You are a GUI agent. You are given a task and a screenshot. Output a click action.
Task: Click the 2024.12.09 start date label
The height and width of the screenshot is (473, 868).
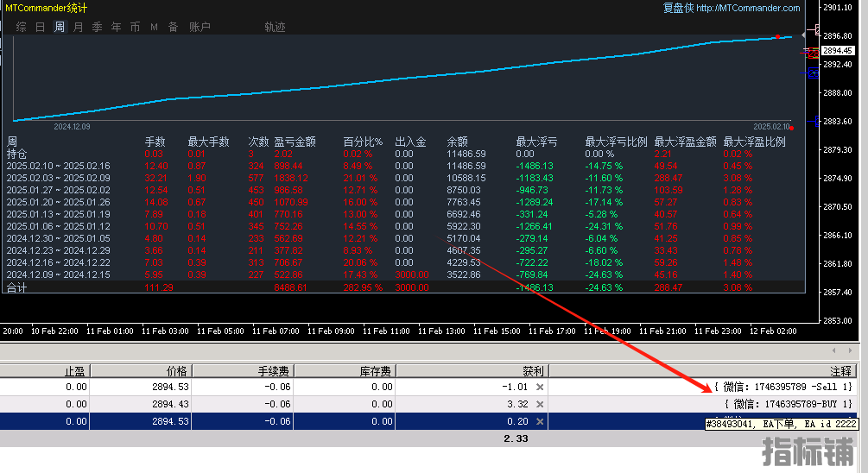click(x=72, y=127)
